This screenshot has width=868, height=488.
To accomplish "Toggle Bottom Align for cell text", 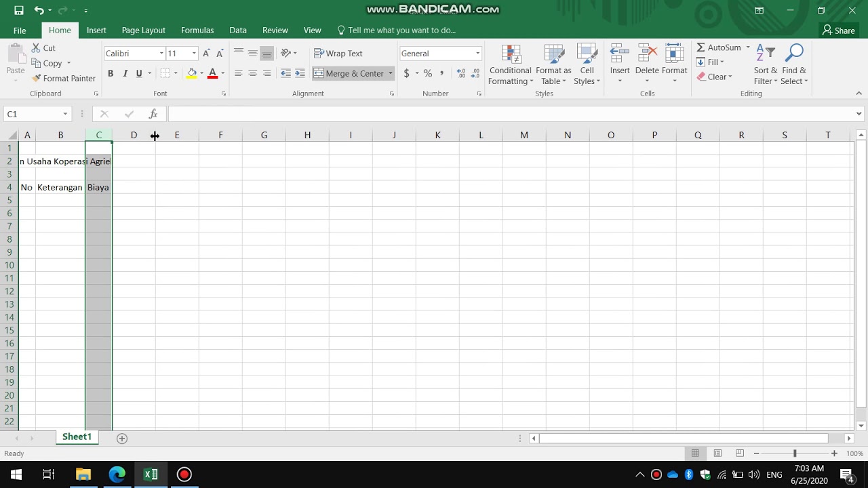I will pyautogui.click(x=267, y=53).
